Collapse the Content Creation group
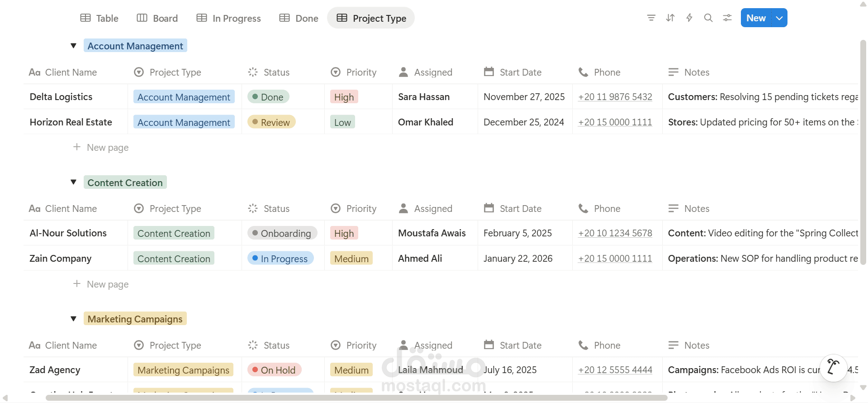Image resolution: width=868 pixels, height=403 pixels. pos(74,182)
